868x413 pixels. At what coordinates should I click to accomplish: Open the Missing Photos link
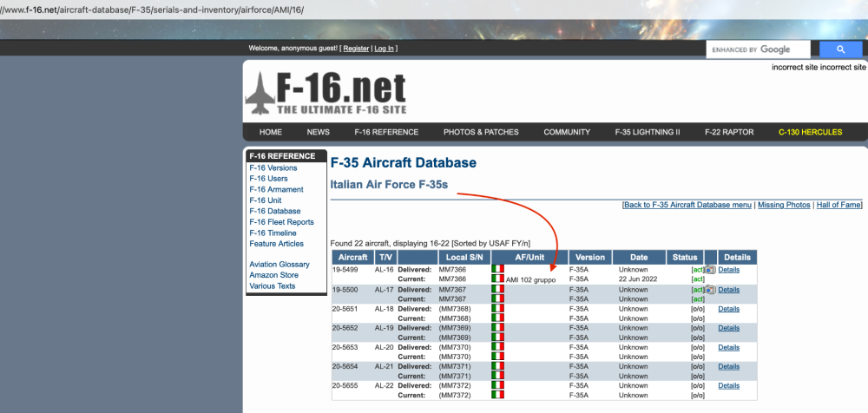[x=784, y=205]
